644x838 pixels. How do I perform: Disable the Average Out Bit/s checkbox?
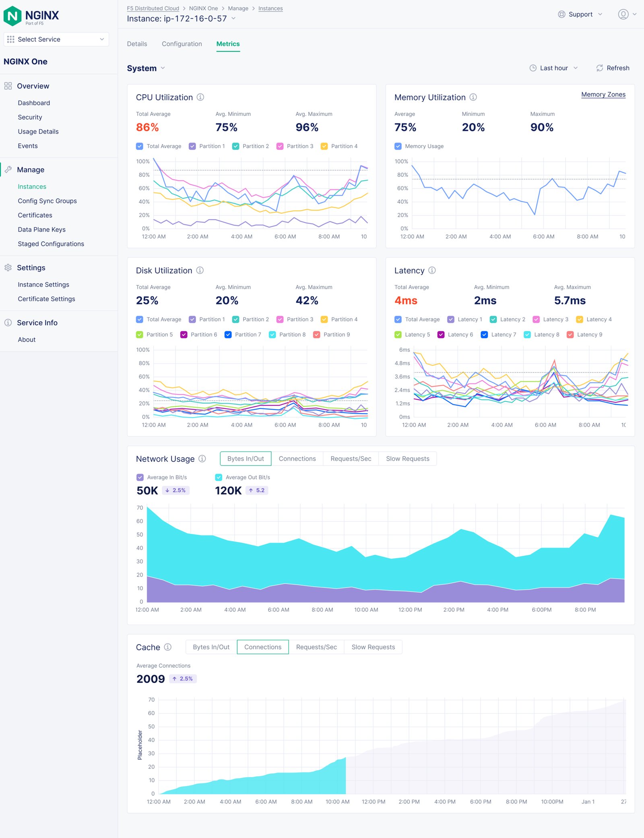[x=219, y=477]
